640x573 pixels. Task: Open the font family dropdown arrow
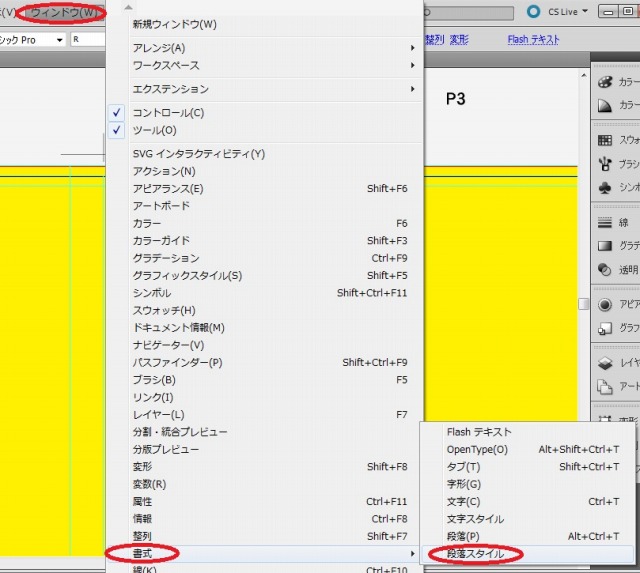pos(60,40)
